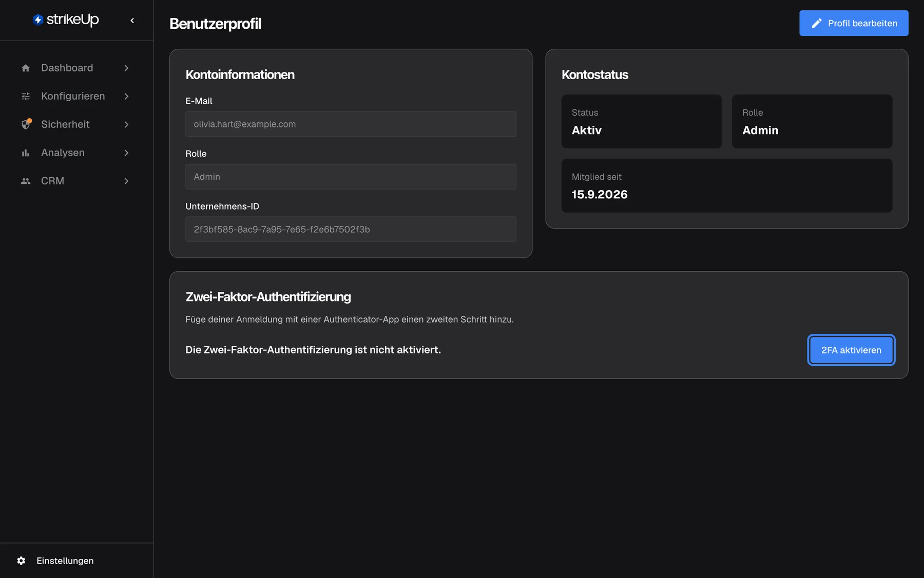
Task: Click the 'Füge deiner Anmeldung' description text
Action: pyautogui.click(x=349, y=319)
